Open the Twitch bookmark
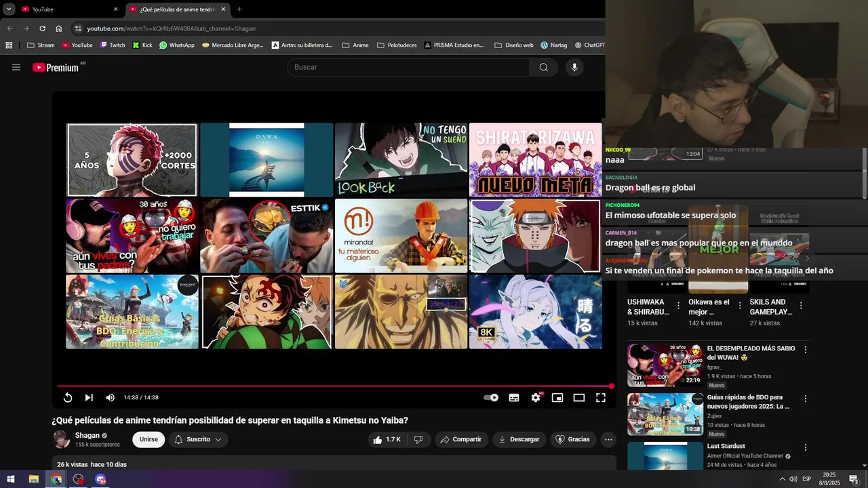Viewport: 868px width, 488px height. [x=113, y=45]
